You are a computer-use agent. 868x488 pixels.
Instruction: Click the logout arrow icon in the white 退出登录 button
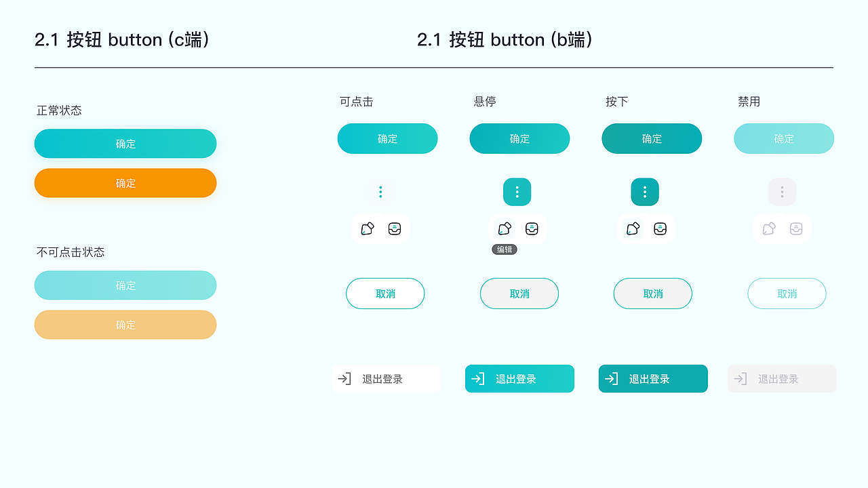pyautogui.click(x=344, y=379)
